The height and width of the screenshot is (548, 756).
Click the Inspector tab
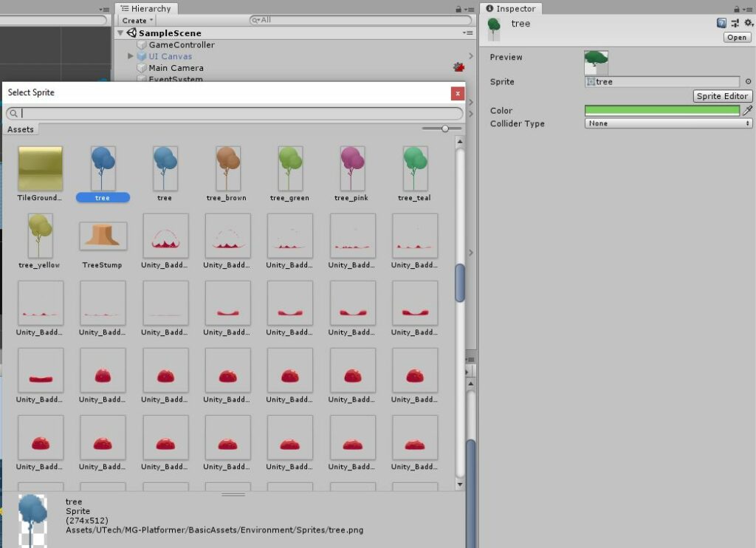[512, 8]
